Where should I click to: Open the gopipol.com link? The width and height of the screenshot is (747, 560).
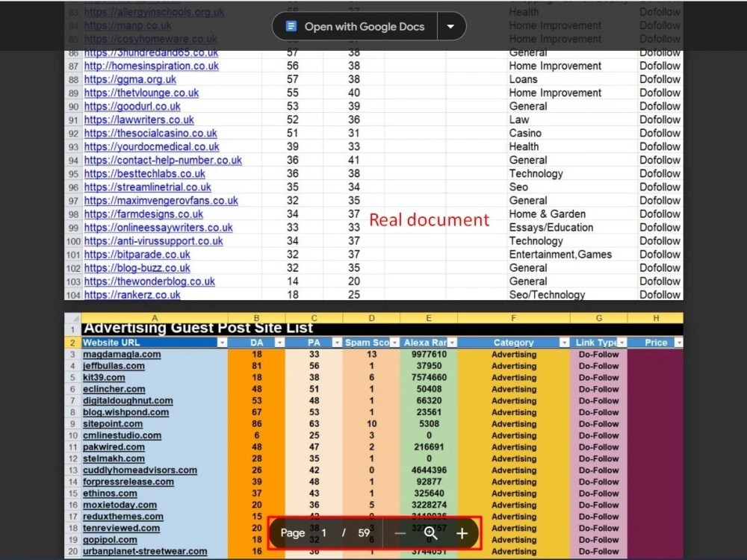click(x=110, y=540)
